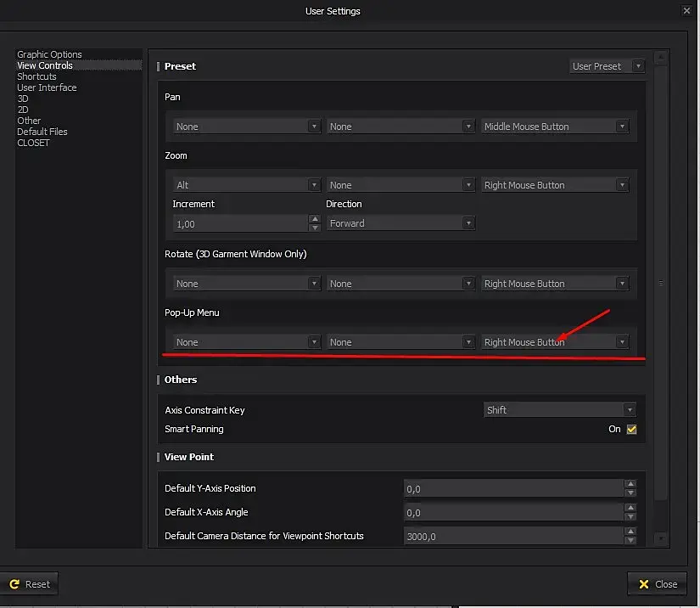This screenshot has height=608, width=700.
Task: Select Default Files in sidebar
Action: tap(42, 132)
